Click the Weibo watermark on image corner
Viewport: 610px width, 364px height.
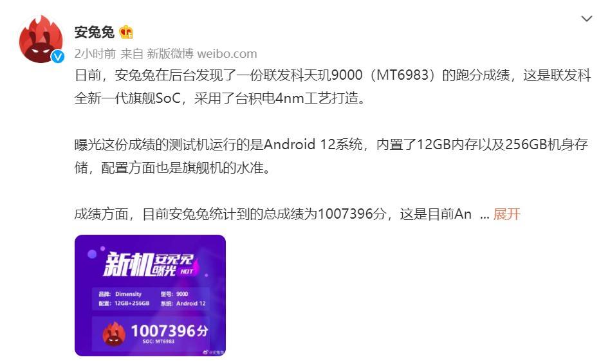[x=214, y=352]
